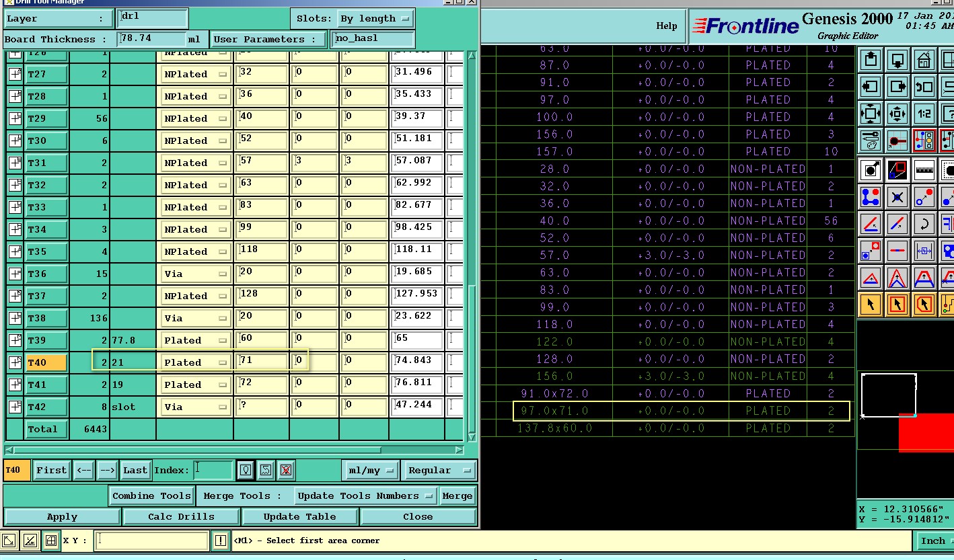The width and height of the screenshot is (954, 560).
Task: Click the zoom-out expand arrows icon
Action: click(x=871, y=113)
